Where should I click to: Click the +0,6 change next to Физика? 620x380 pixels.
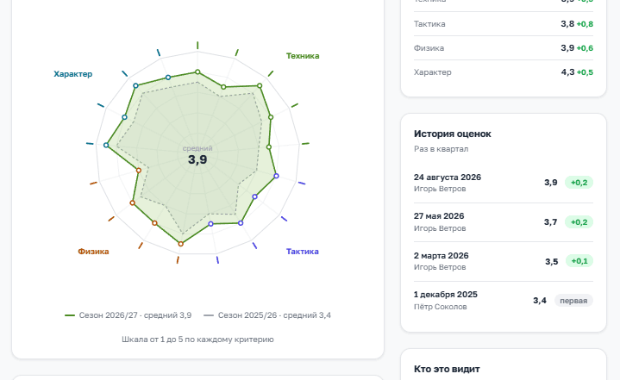(x=585, y=48)
